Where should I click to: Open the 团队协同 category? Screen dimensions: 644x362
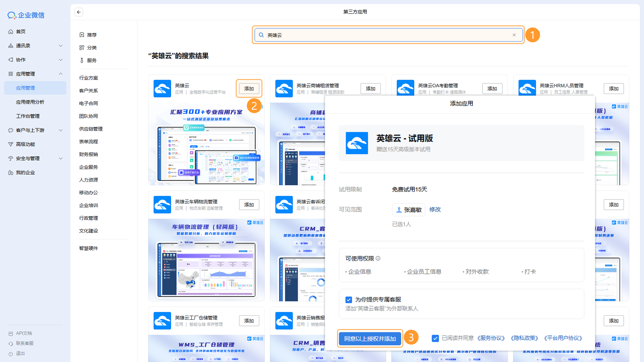pos(89,116)
